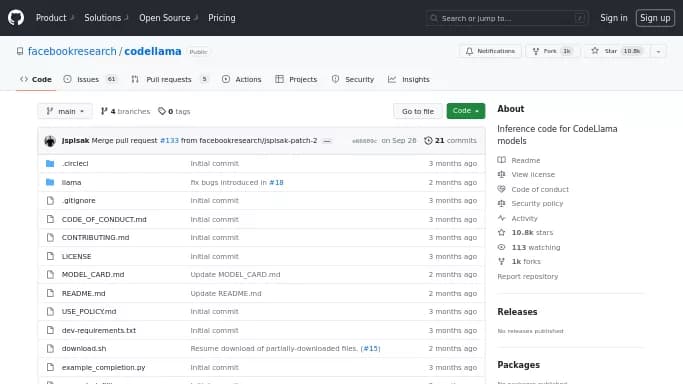Click the notifications bell icon
The height and width of the screenshot is (384, 683).
click(x=469, y=51)
